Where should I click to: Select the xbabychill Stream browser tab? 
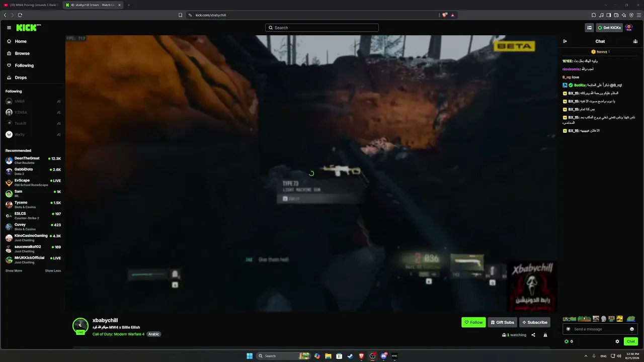[93, 5]
